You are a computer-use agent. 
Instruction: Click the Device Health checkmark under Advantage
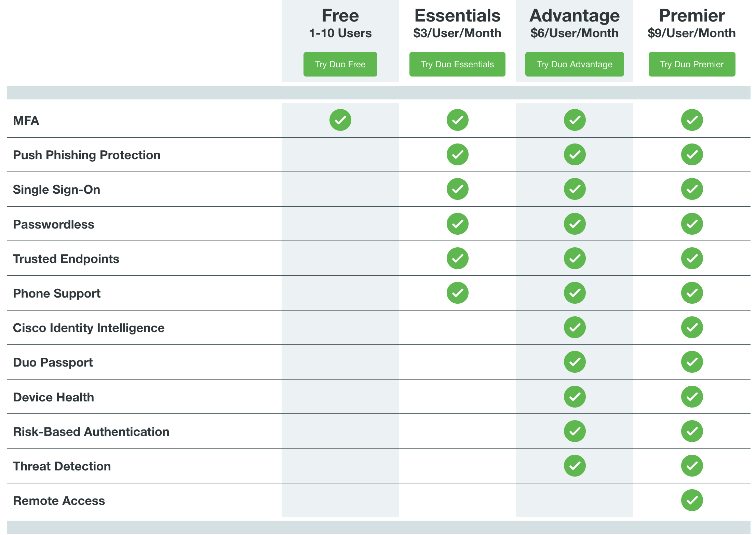click(x=575, y=397)
